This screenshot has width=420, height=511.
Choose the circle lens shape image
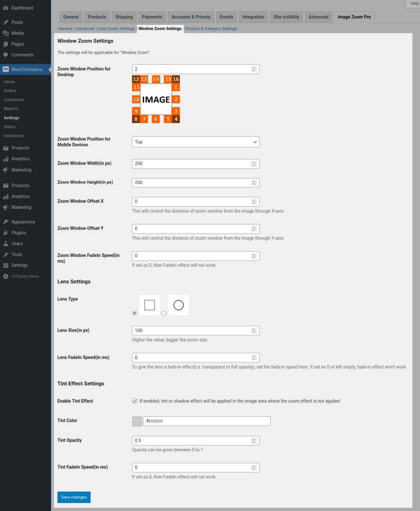(179, 305)
